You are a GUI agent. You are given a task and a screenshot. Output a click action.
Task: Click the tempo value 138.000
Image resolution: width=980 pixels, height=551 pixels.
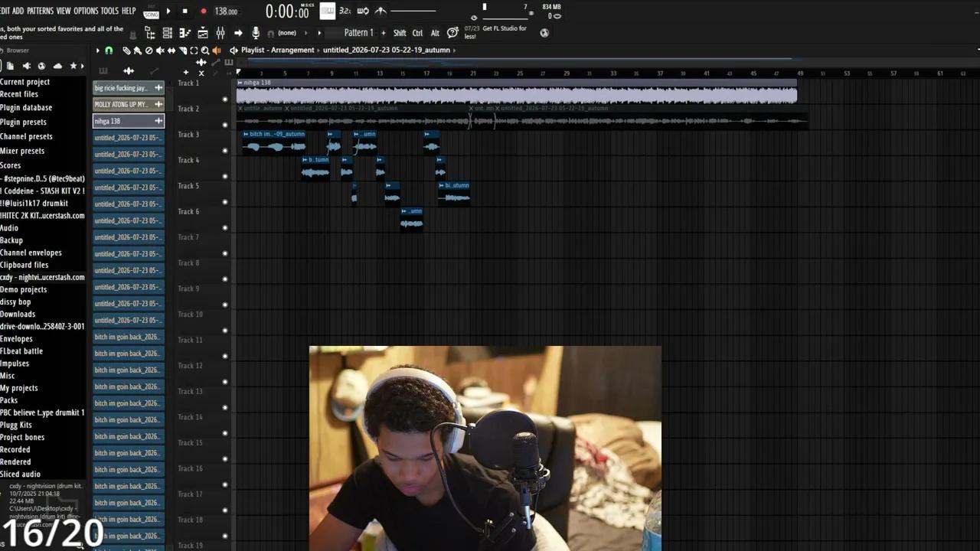tap(226, 11)
